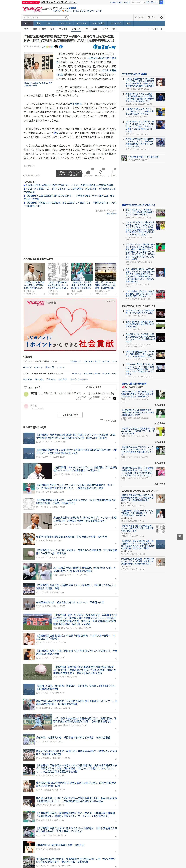Open マイページ link
The width and height of the screenshot is (186, 868).
pos(139,18)
